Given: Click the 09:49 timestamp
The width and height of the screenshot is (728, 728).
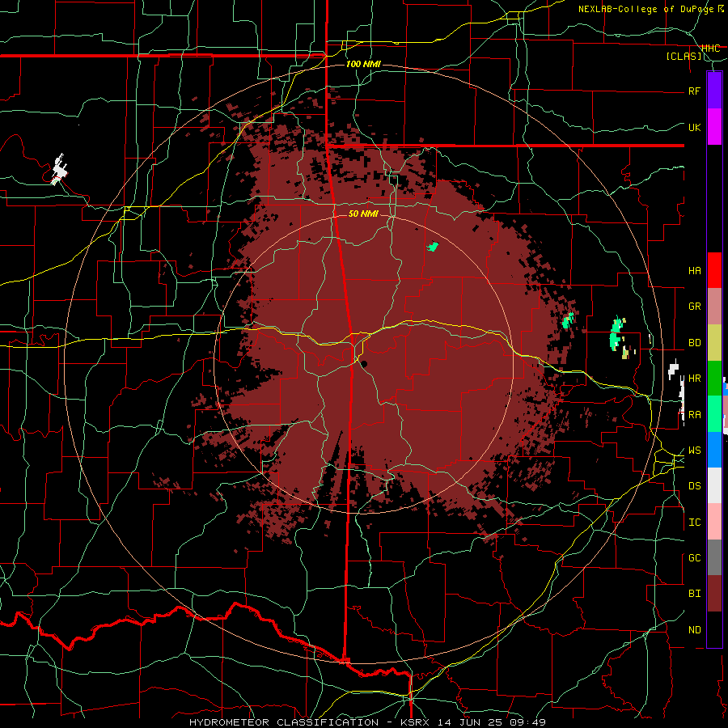Looking at the screenshot, I should pos(530,722).
